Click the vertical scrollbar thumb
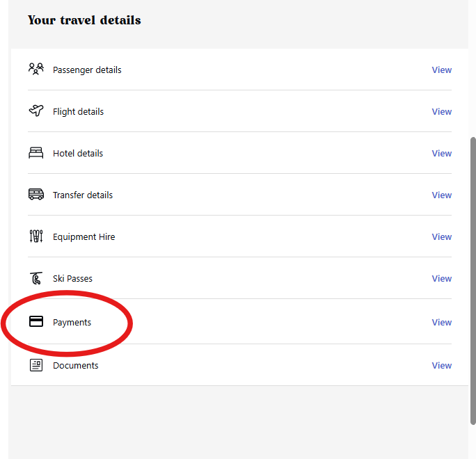 (x=473, y=281)
